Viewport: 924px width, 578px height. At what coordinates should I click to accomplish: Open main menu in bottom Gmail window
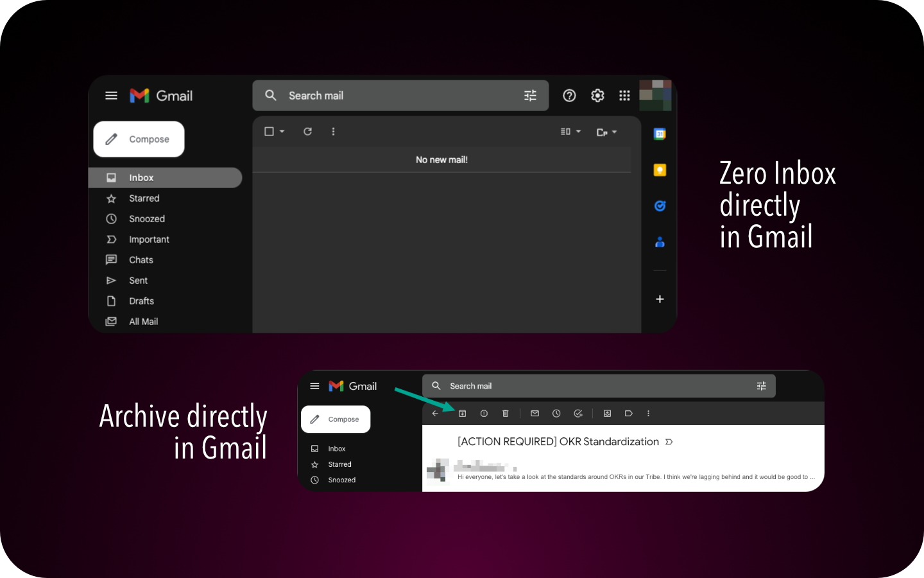[x=314, y=386]
